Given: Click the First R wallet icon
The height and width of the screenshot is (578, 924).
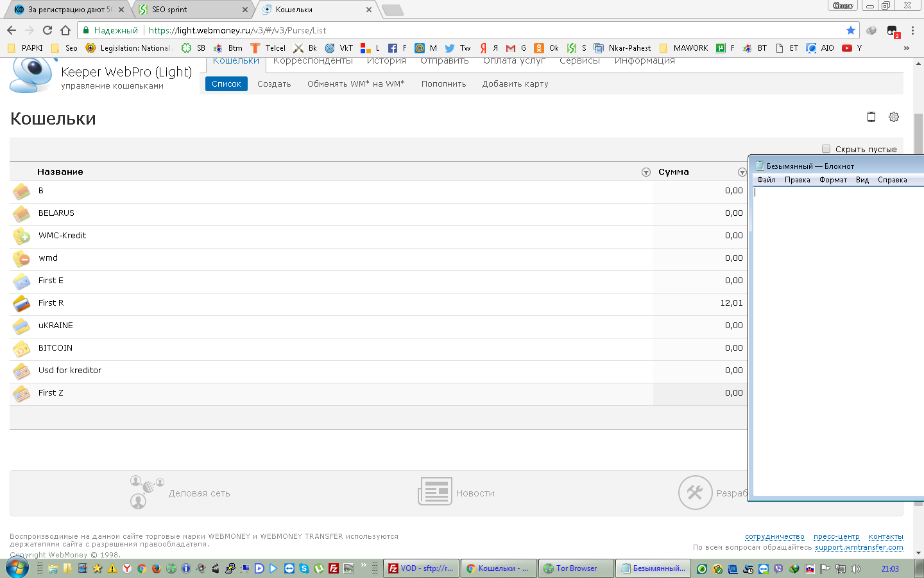Looking at the screenshot, I should coord(21,303).
